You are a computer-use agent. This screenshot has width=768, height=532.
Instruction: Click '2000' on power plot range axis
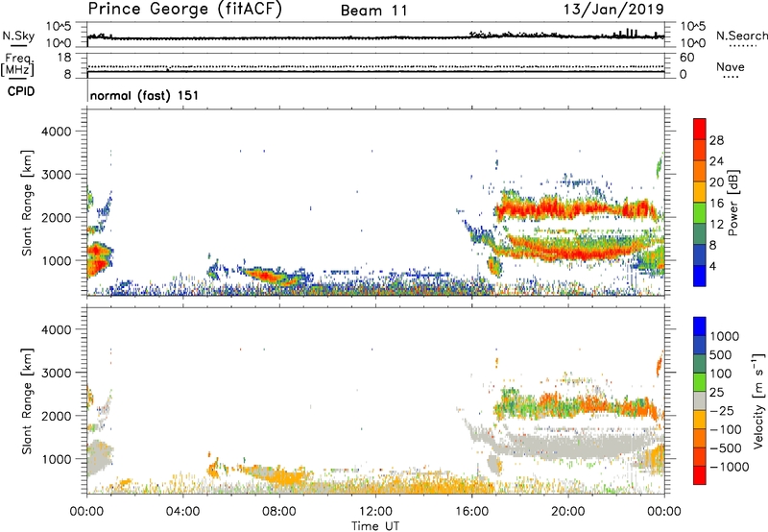point(57,217)
